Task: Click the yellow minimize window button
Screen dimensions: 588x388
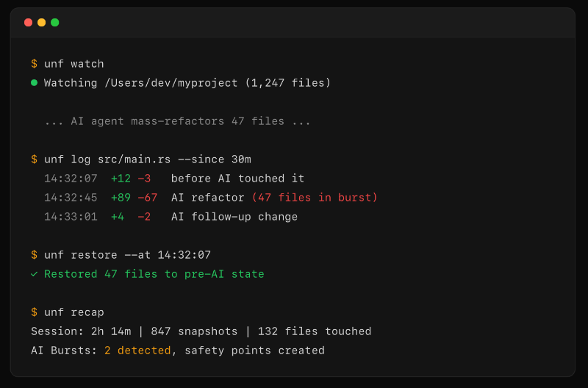Action: [x=41, y=22]
